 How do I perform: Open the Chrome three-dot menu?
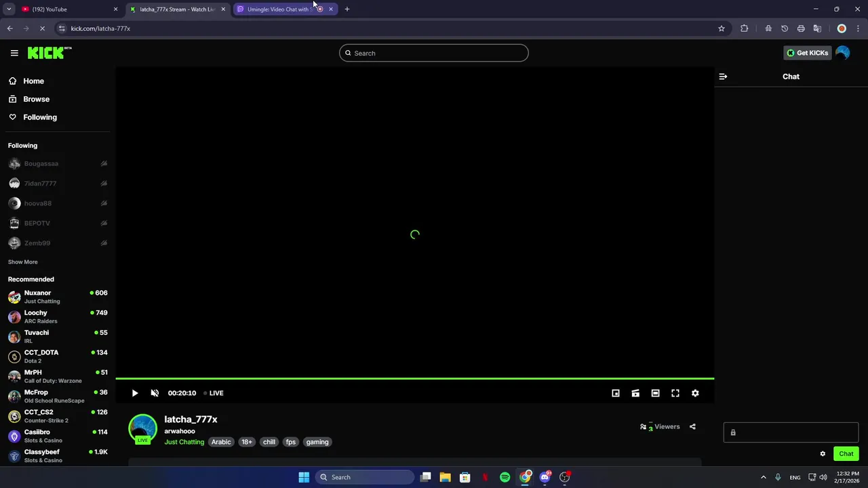pyautogui.click(x=859, y=28)
